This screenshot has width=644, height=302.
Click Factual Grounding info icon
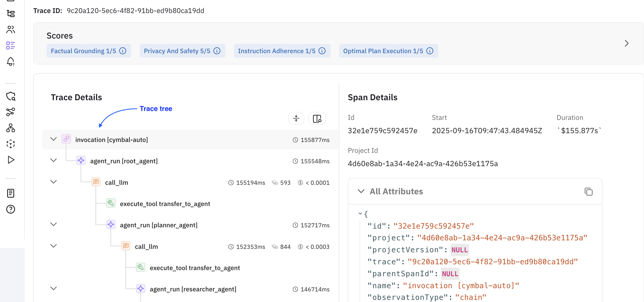coord(123,51)
